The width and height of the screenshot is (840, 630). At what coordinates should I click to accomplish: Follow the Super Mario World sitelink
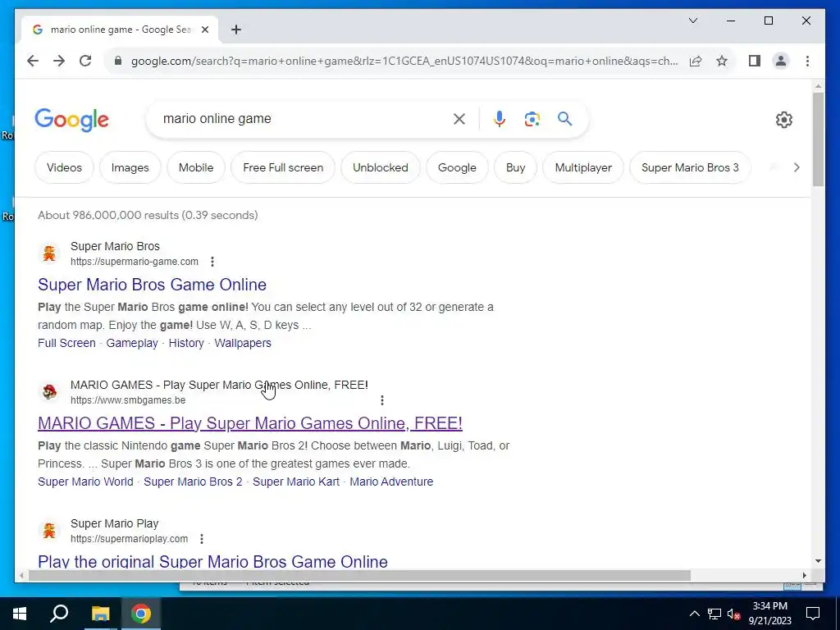(x=85, y=482)
